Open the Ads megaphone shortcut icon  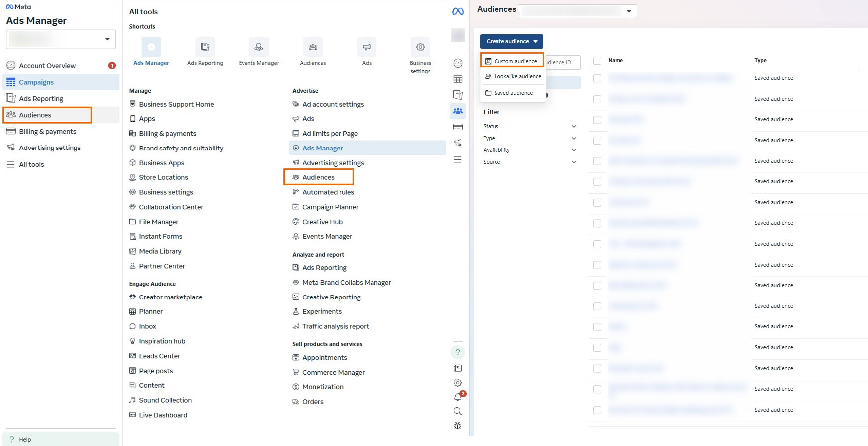tap(367, 47)
